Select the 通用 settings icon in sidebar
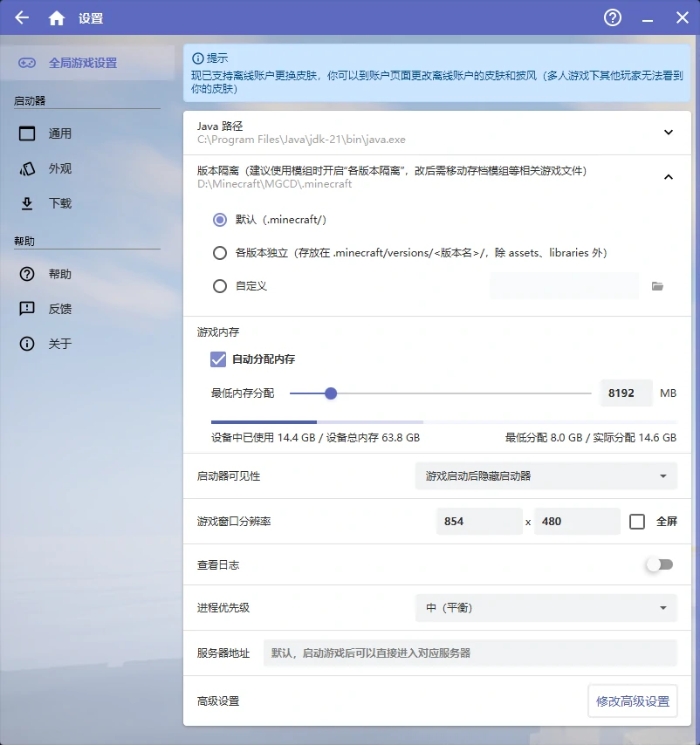This screenshot has height=745, width=700. [x=26, y=132]
